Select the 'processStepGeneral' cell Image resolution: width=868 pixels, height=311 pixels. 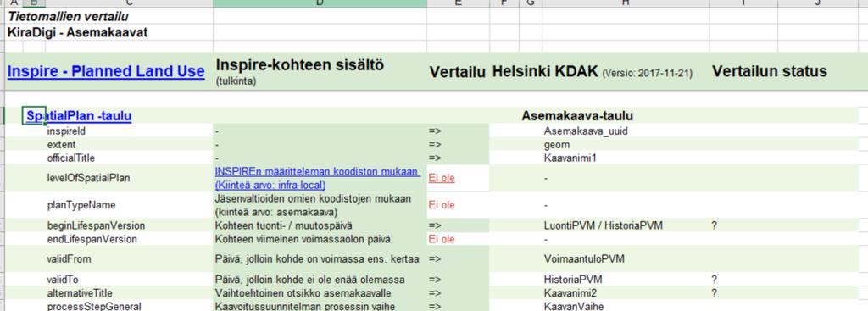[x=94, y=306]
